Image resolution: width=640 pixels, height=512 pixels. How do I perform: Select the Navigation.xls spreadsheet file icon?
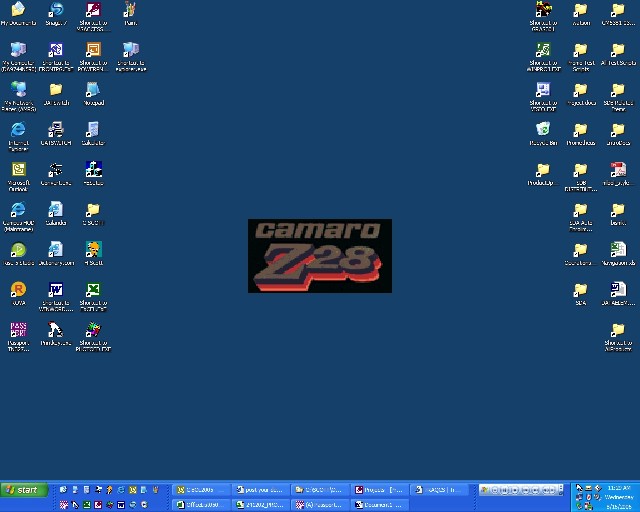tap(617, 250)
